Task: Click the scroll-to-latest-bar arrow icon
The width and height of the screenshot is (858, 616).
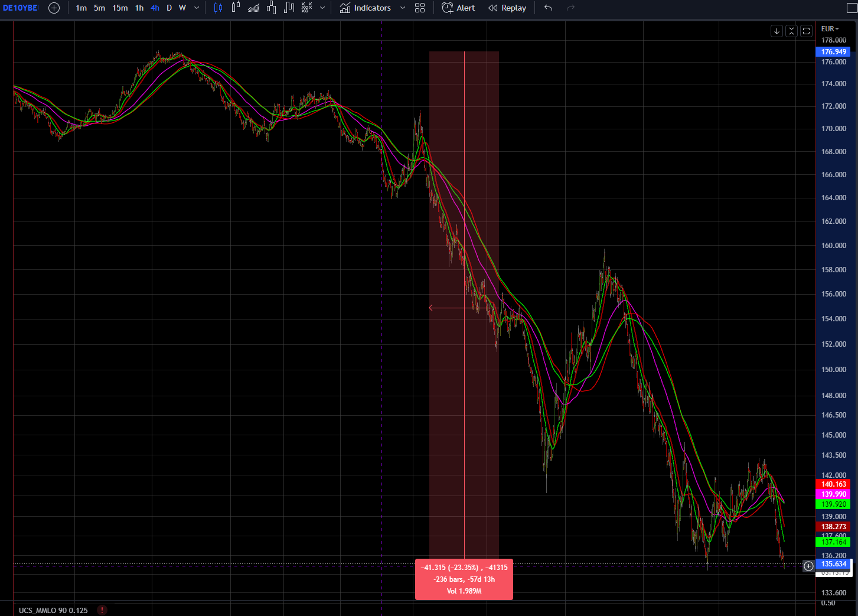Action: [777, 31]
